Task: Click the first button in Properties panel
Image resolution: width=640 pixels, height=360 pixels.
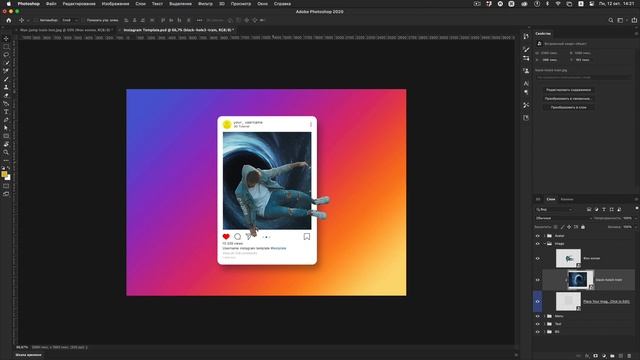Action: 568,90
